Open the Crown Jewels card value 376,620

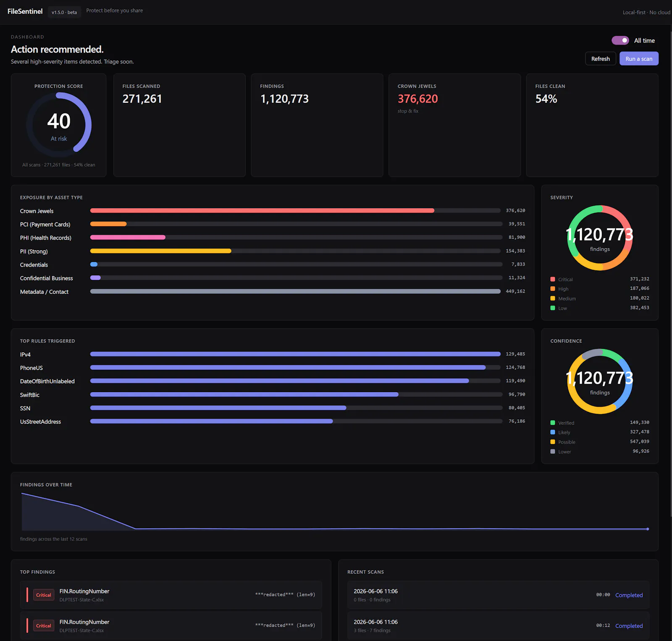pos(417,99)
